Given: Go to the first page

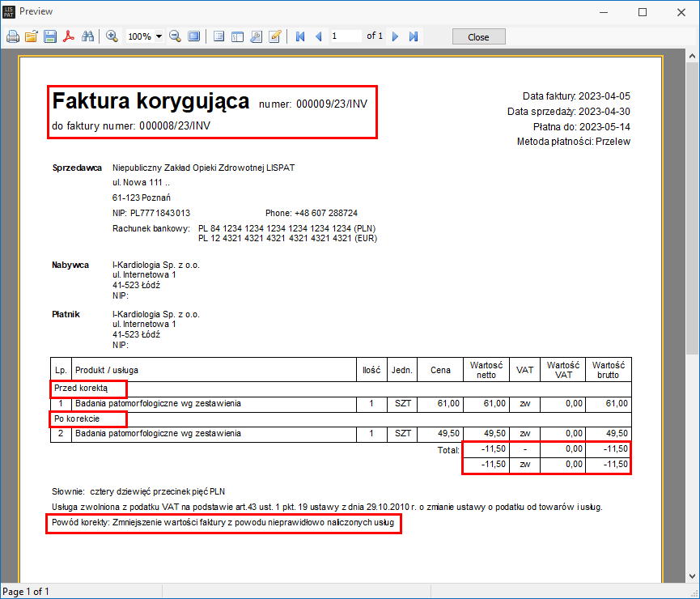Looking at the screenshot, I should [x=300, y=36].
